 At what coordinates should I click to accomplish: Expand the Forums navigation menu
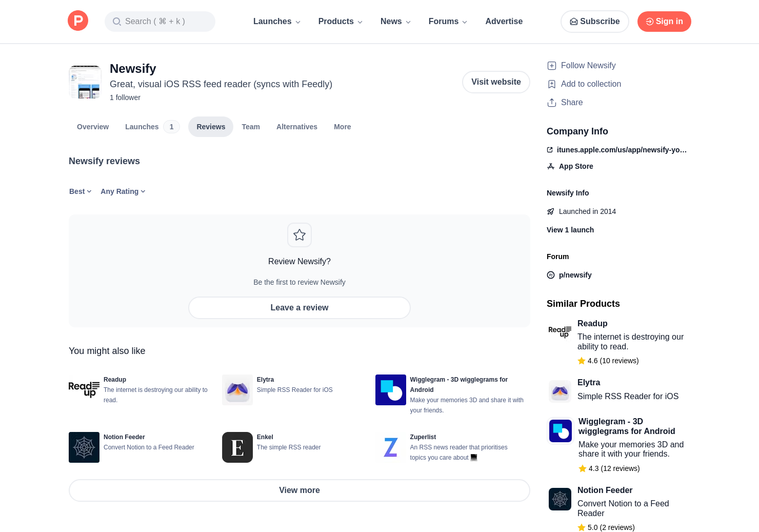point(448,22)
